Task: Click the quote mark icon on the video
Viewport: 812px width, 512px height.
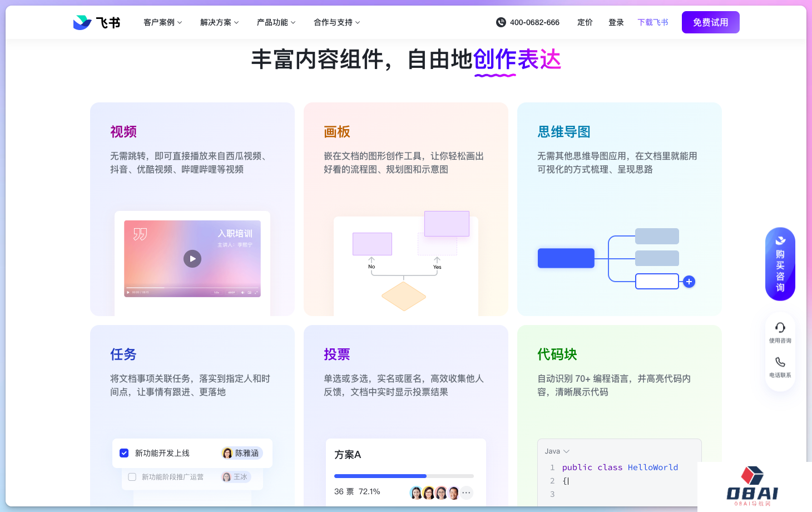Action: (140, 234)
